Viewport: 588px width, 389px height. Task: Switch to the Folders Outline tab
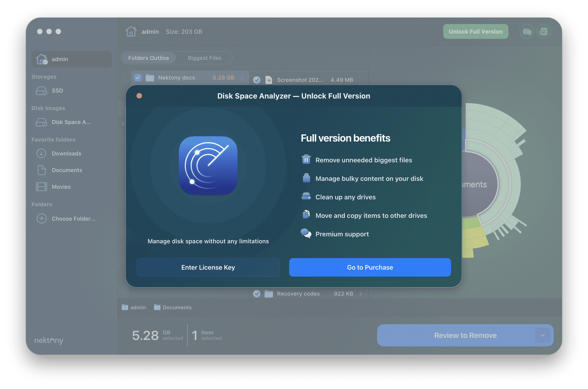pyautogui.click(x=148, y=58)
